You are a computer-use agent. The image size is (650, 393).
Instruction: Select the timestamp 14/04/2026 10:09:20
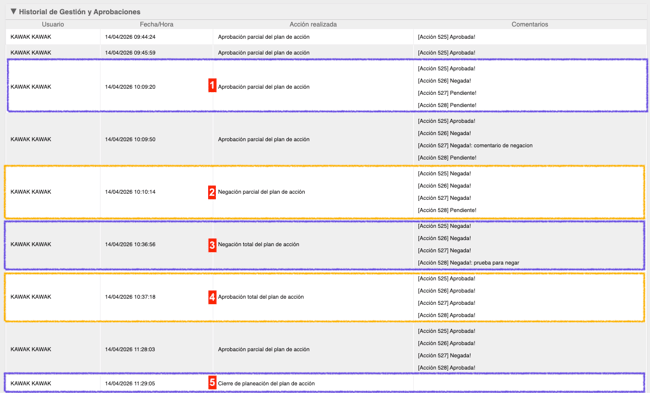[130, 87]
